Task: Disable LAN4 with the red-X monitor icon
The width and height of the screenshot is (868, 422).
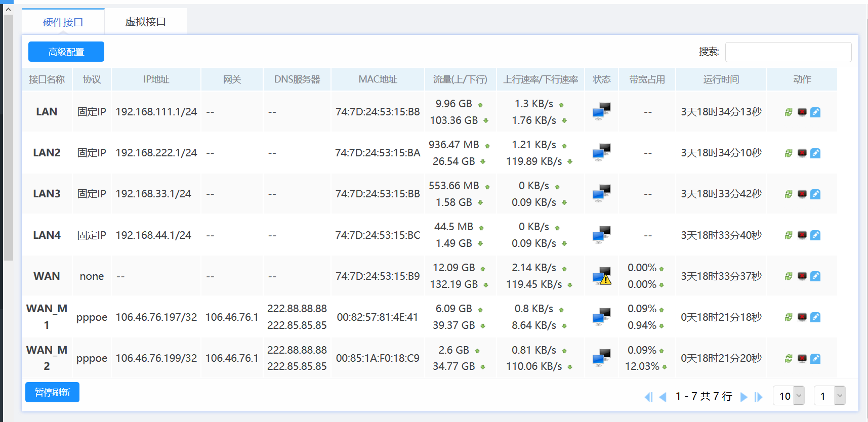Action: coord(802,235)
